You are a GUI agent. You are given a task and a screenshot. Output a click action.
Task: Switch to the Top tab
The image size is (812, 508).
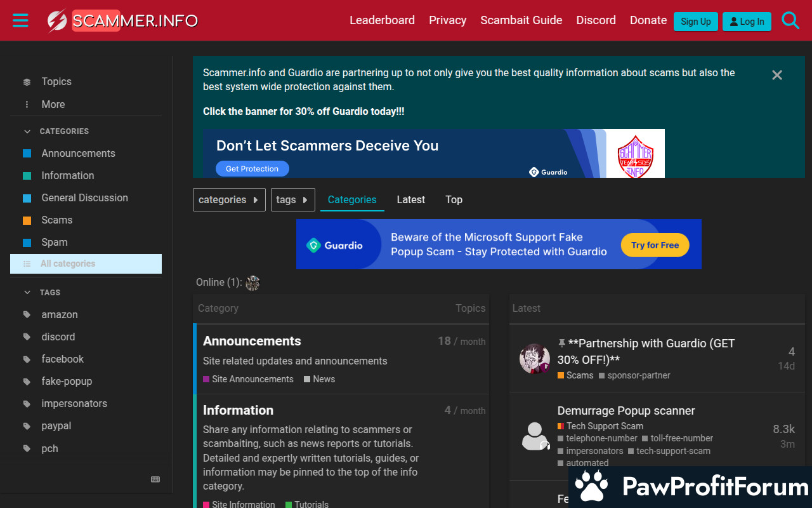[454, 199]
